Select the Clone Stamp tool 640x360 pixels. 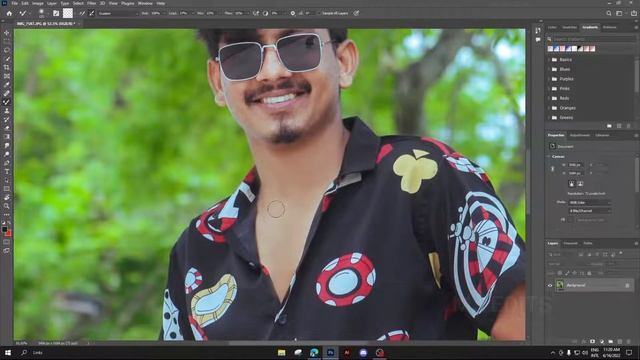point(7,111)
